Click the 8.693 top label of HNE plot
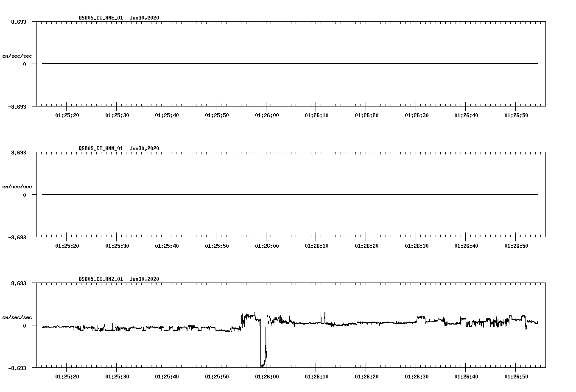The image size is (576, 392). 19,21
